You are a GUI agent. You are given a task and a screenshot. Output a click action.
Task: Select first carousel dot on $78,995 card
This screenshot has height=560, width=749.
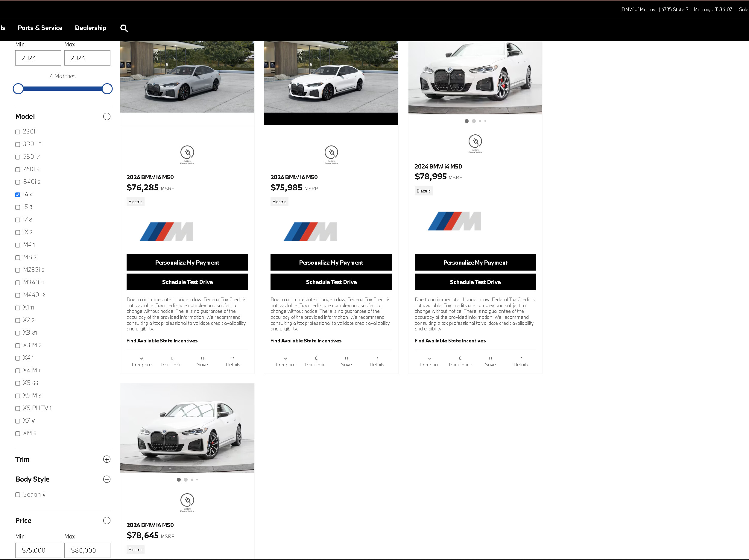(467, 121)
